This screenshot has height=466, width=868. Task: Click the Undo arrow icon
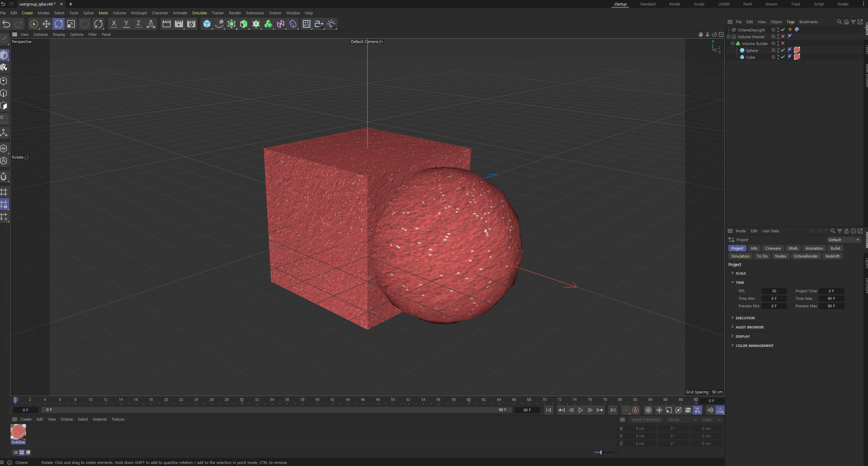tap(6, 24)
